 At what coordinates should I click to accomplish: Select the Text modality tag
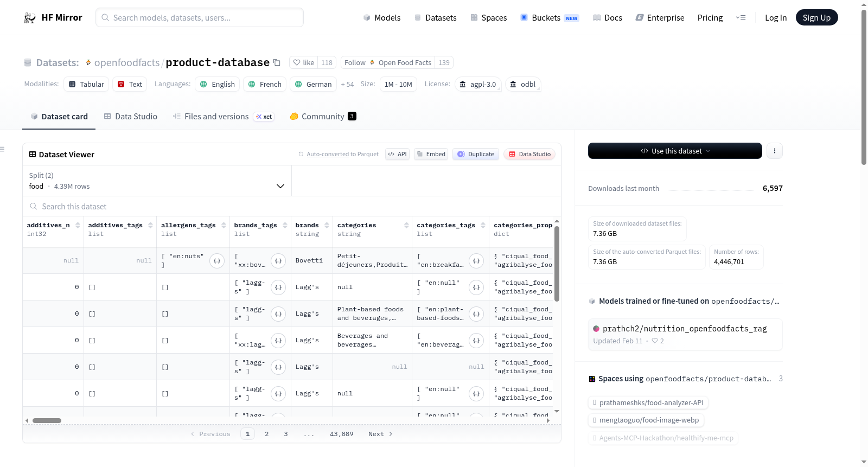coord(130,84)
